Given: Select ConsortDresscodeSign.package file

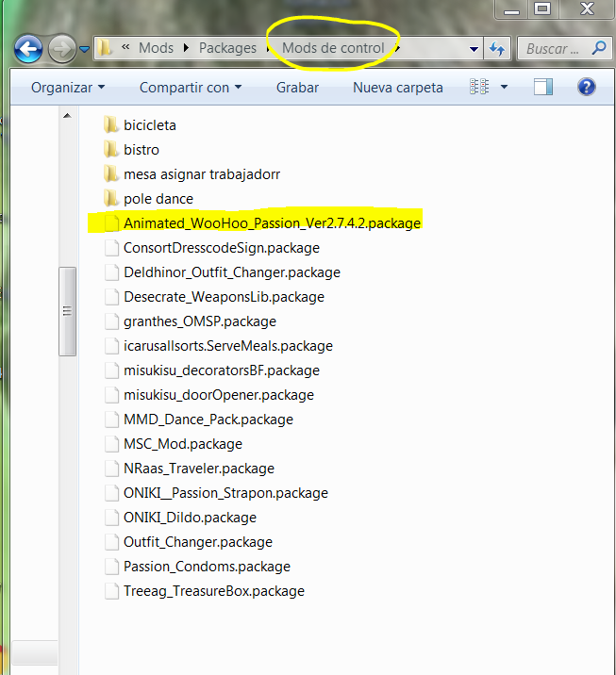Looking at the screenshot, I should pyautogui.click(x=222, y=248).
